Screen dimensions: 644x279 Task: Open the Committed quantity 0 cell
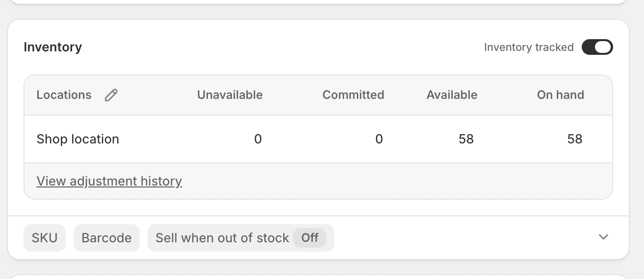click(379, 139)
